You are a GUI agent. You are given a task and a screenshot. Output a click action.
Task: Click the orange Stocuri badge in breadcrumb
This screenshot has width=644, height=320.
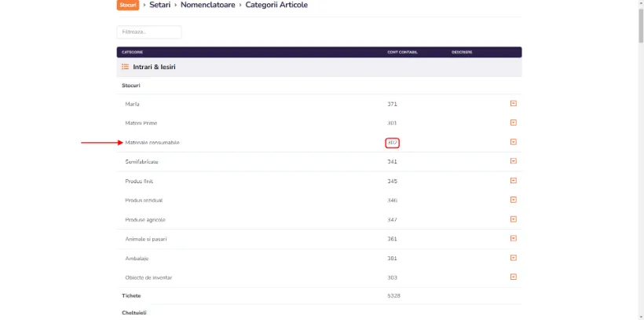(x=128, y=6)
